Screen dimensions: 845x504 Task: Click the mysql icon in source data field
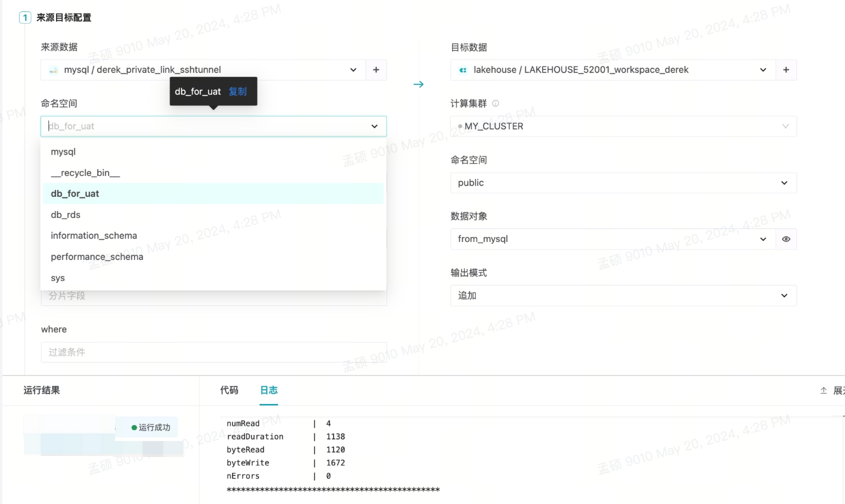point(53,70)
